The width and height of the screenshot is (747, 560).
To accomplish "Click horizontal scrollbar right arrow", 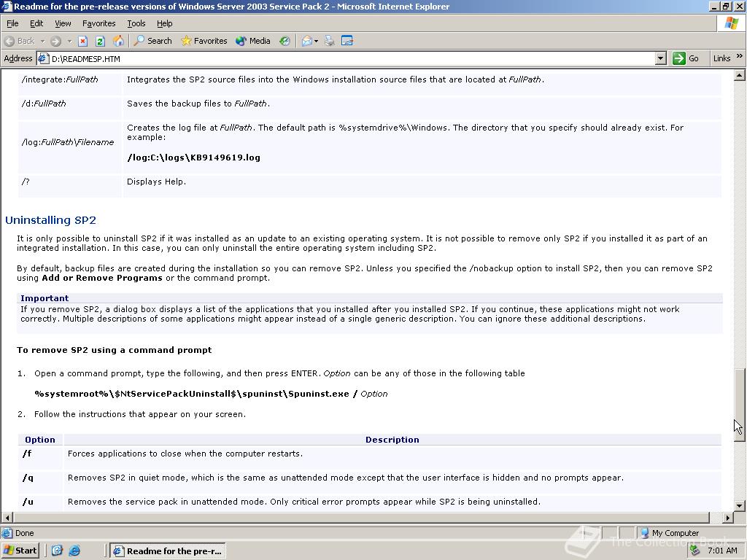I will 728,517.
